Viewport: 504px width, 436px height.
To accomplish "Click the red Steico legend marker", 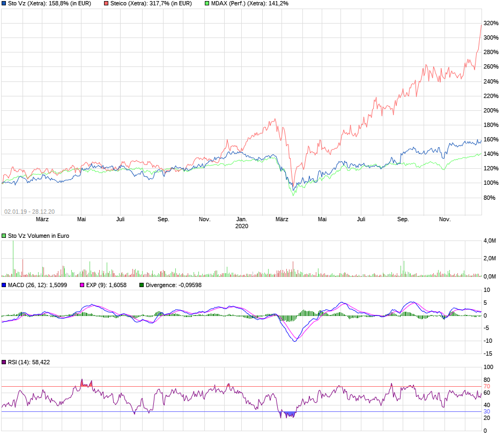I will pyautogui.click(x=106, y=4).
